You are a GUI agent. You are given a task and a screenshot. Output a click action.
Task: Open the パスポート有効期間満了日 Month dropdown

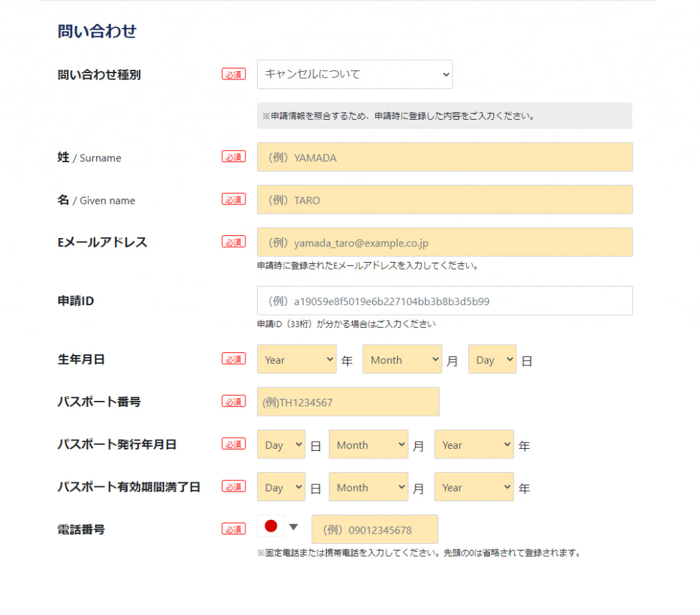pos(368,486)
